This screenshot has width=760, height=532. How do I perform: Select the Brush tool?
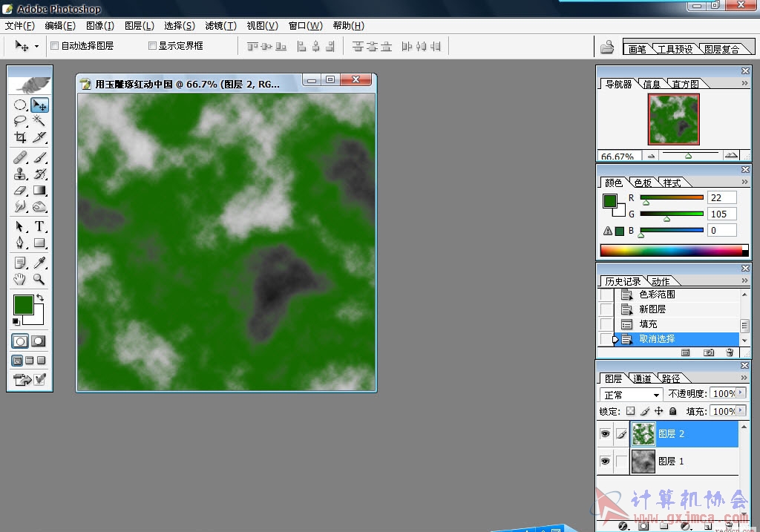click(39, 157)
